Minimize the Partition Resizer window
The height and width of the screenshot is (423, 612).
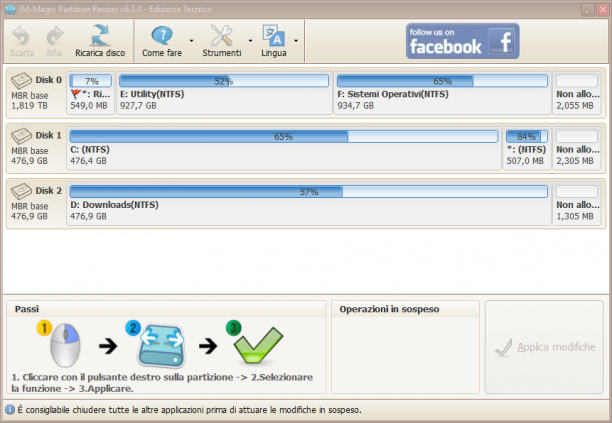click(x=587, y=9)
